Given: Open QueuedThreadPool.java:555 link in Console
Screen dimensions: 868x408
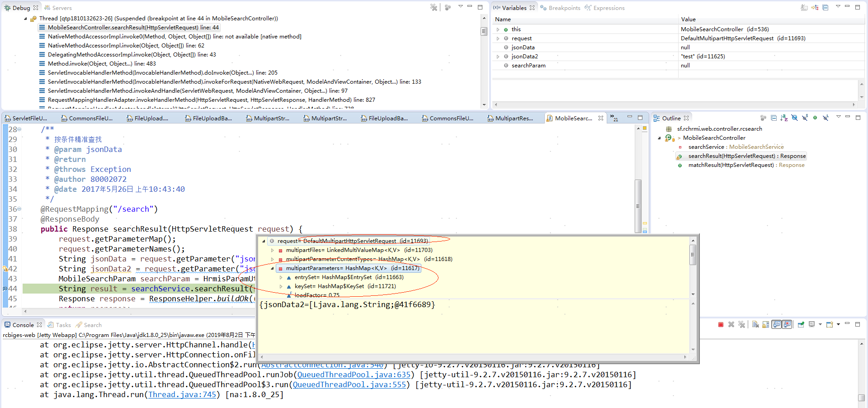Looking at the screenshot, I should (x=349, y=384).
